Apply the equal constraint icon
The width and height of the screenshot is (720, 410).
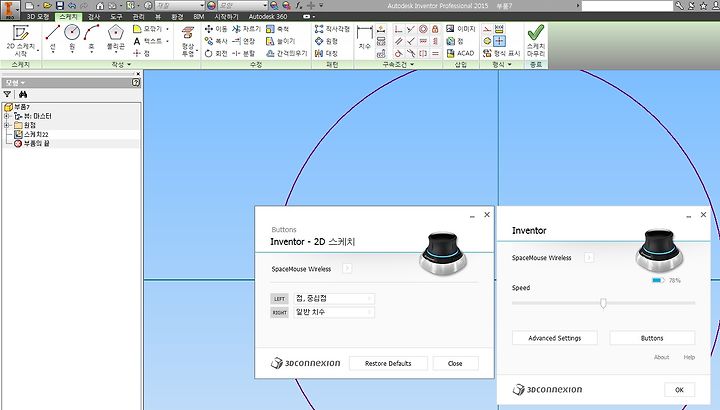(435, 53)
